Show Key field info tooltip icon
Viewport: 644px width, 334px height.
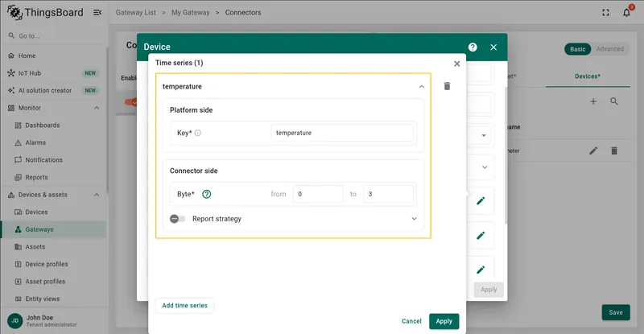coord(197,133)
